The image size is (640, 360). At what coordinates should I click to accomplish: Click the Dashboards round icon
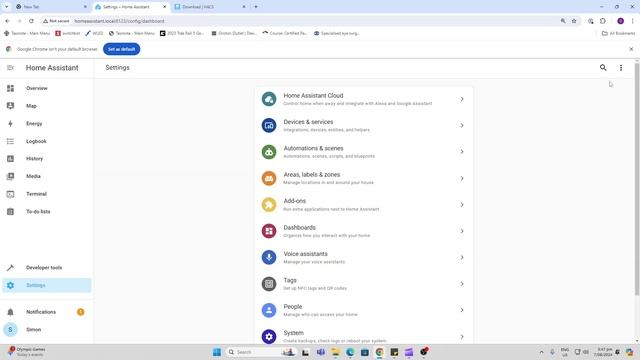pyautogui.click(x=269, y=231)
